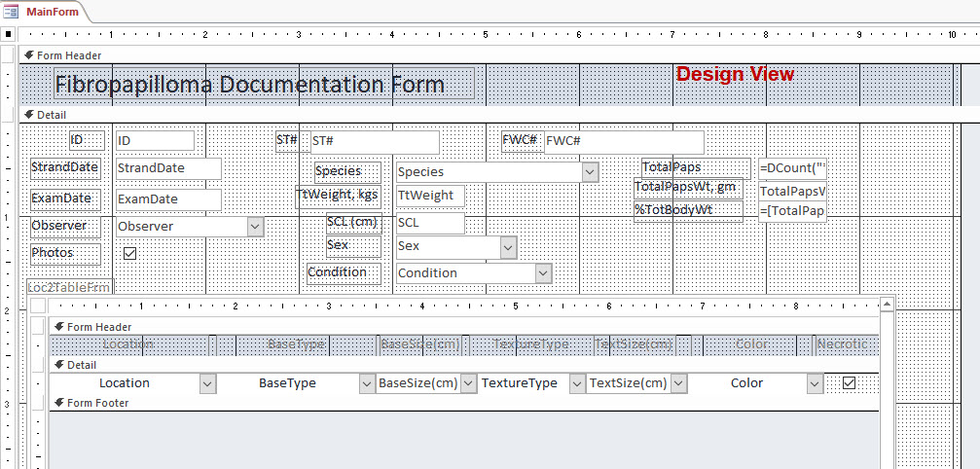Click the =[TotalPap expression text box
Image resolution: width=980 pixels, height=469 pixels.
coord(792,212)
